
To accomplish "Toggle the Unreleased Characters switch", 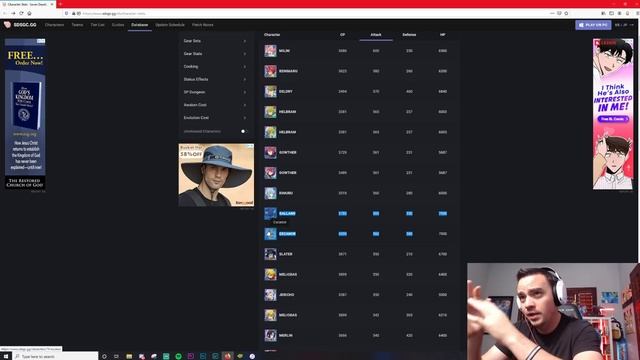I will 244,131.
